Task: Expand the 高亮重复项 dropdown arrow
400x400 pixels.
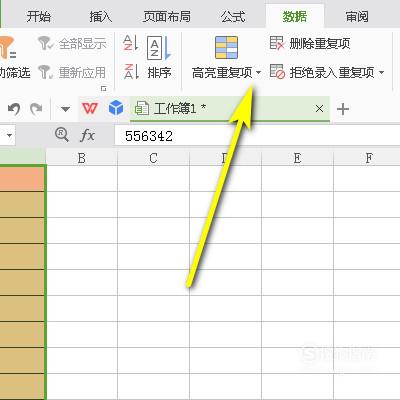Action: (x=258, y=72)
